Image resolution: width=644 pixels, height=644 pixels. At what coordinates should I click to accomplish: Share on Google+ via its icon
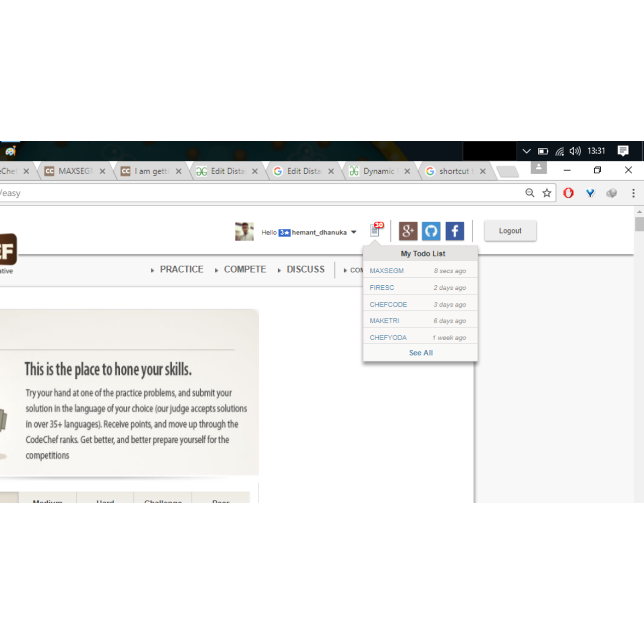[408, 230]
